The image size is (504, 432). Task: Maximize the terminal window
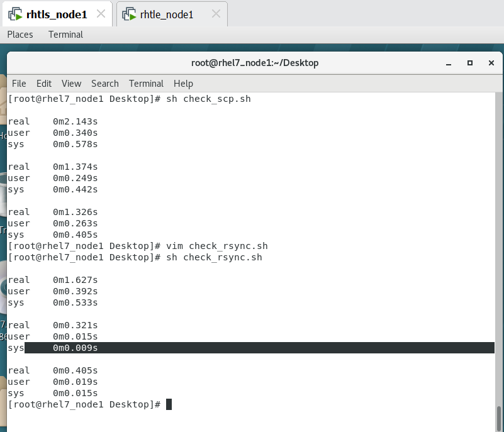(470, 63)
